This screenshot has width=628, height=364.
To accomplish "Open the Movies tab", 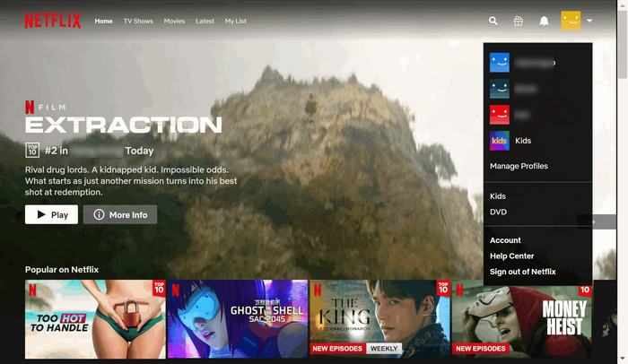I will pos(174,21).
